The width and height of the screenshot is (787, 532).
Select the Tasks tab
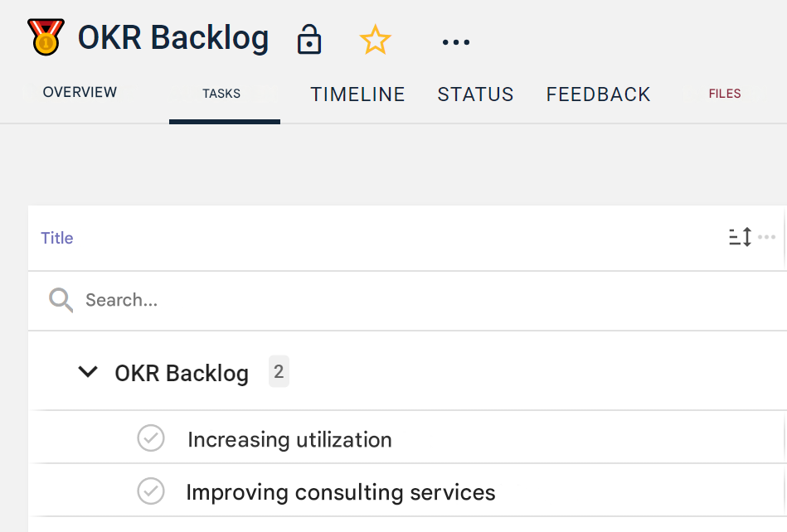tap(221, 94)
